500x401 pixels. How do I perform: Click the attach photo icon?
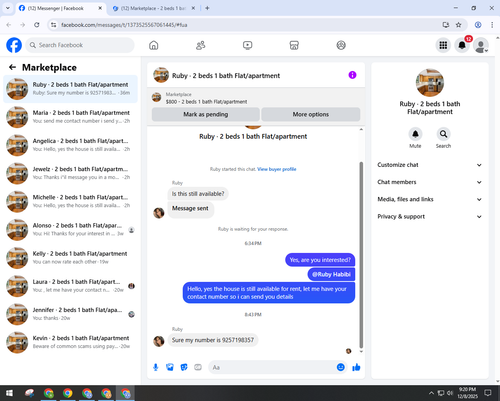pyautogui.click(x=170, y=367)
